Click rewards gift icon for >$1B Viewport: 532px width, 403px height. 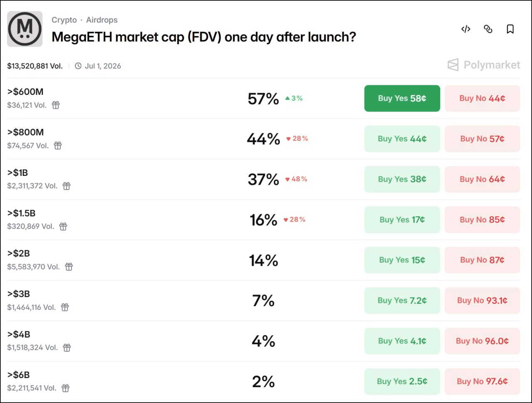66,186
